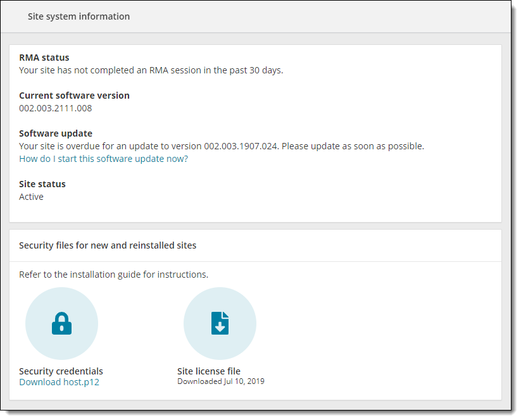Click the Site license file label
Screen dimensions: 521x420
click(209, 371)
